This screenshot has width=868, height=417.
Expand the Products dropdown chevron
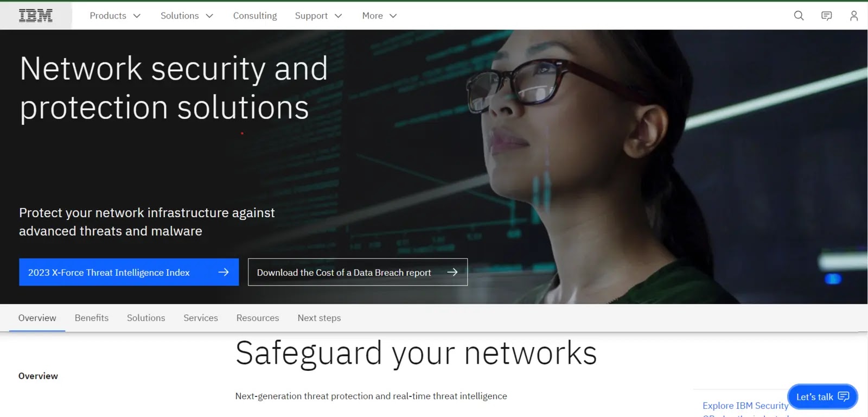point(137,16)
